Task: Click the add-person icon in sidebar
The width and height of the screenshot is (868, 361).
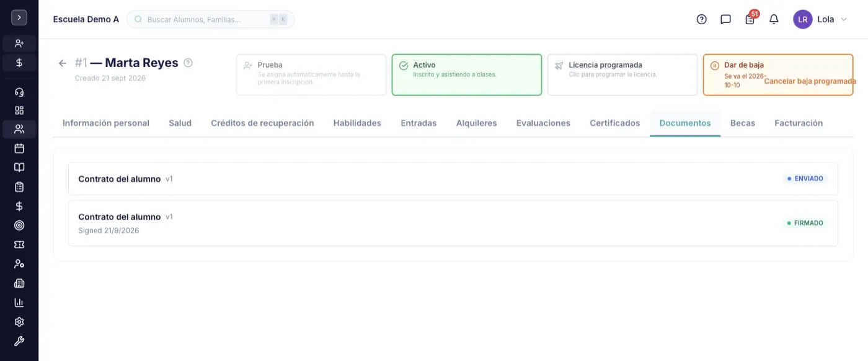Action: coord(19,43)
